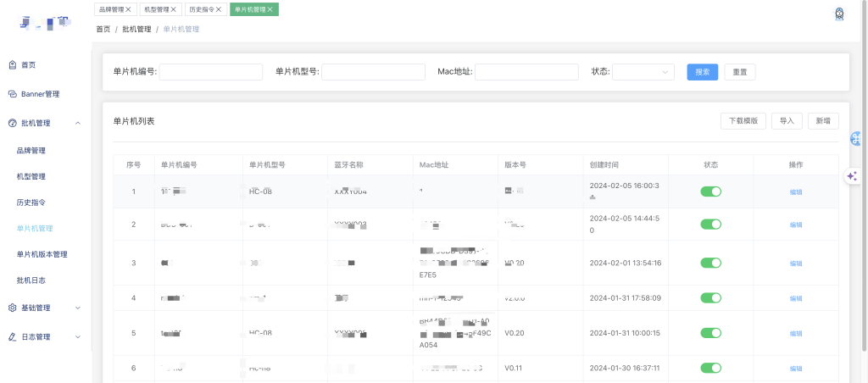This screenshot has height=383, width=868.
Task: Click the sparkle assistant icon on right edge
Action: click(x=853, y=175)
